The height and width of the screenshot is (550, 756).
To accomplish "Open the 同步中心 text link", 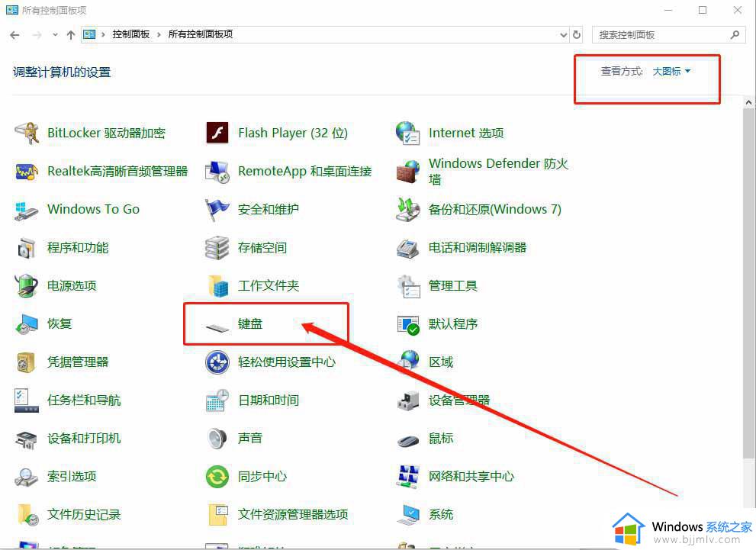I will point(262,476).
